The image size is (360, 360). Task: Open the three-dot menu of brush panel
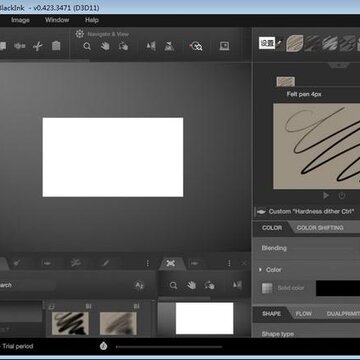coord(148,263)
